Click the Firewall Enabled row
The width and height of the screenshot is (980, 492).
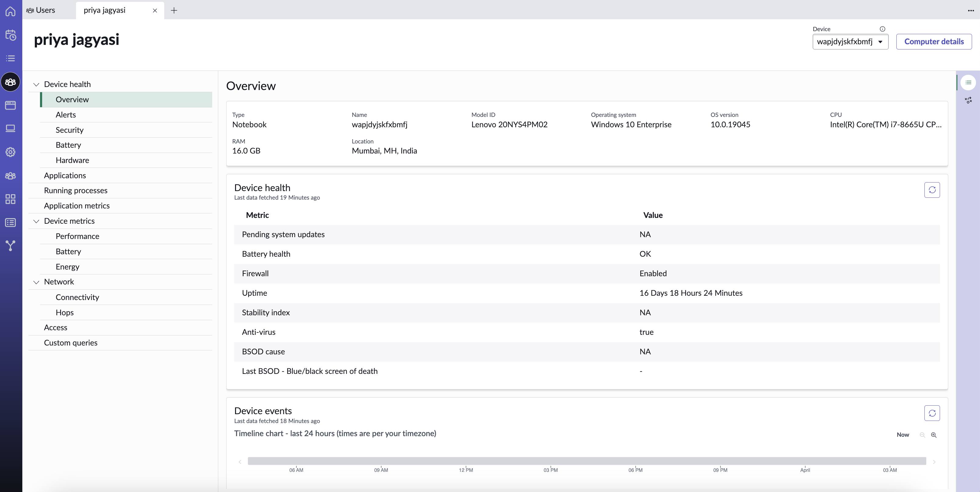[587, 274]
